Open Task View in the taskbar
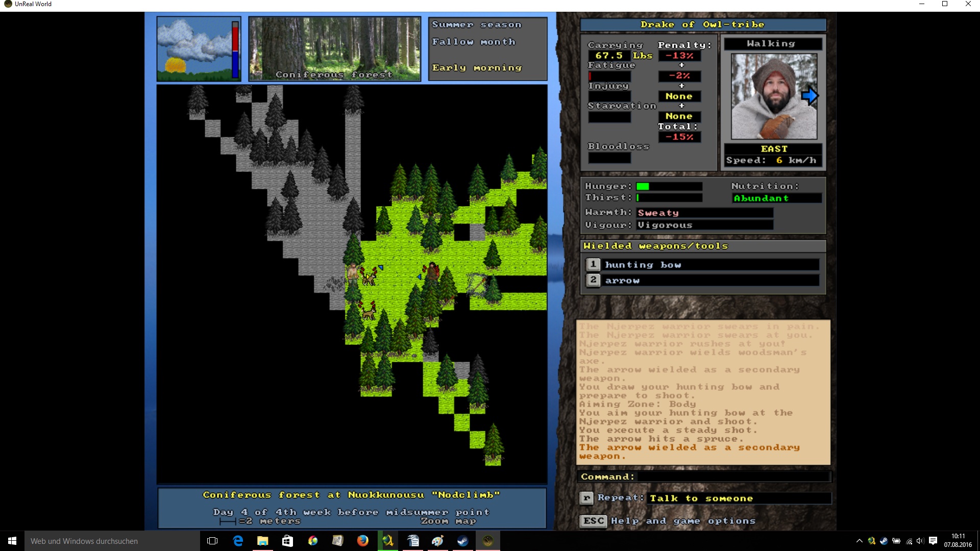Screen dimensions: 980x551 pyautogui.click(x=212, y=541)
